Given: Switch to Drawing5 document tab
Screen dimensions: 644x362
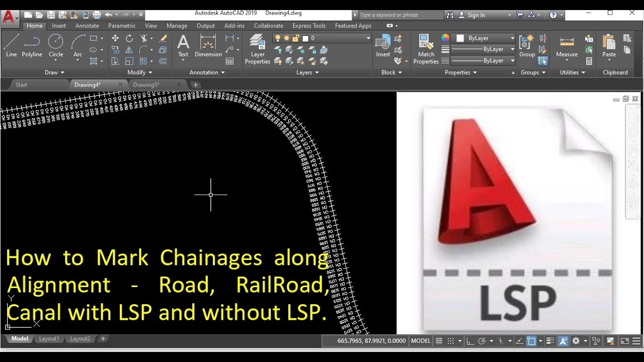Looking at the screenshot, I should click(146, 85).
